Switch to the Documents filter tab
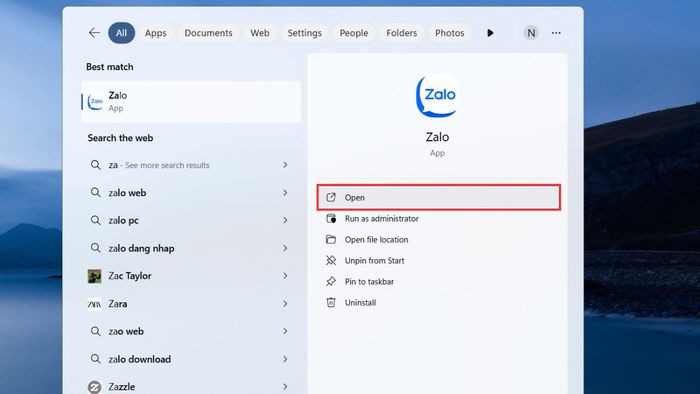Viewport: 700px width, 394px height. (x=208, y=33)
